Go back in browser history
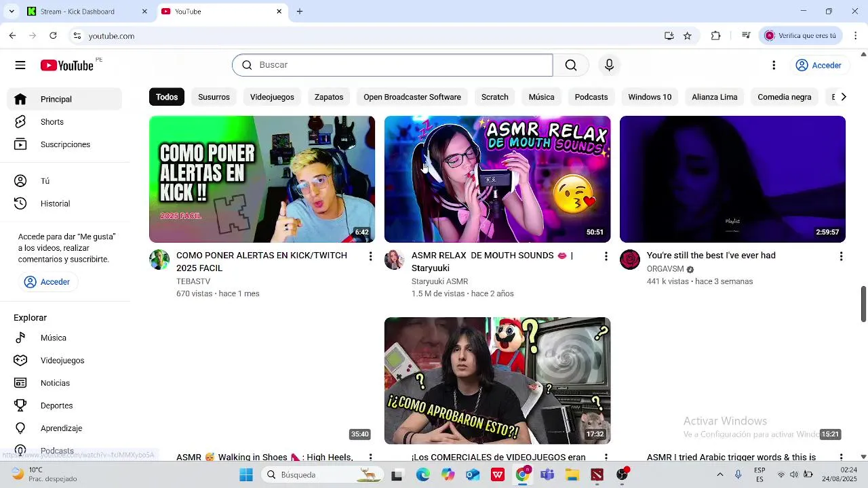The height and width of the screenshot is (488, 868). (12, 36)
